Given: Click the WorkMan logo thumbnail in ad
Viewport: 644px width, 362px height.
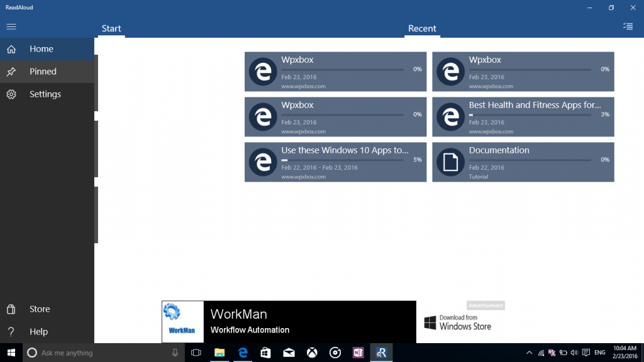Looking at the screenshot, I should 182,322.
